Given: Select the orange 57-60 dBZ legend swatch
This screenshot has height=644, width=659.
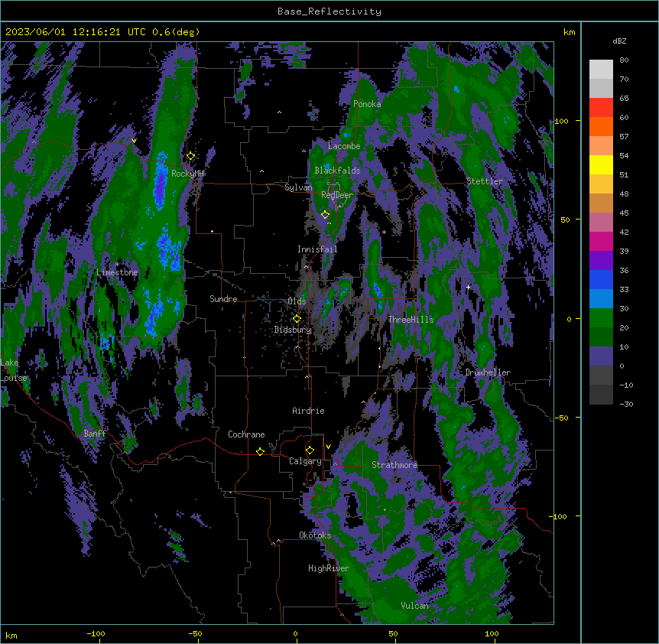Looking at the screenshot, I should pyautogui.click(x=601, y=126).
